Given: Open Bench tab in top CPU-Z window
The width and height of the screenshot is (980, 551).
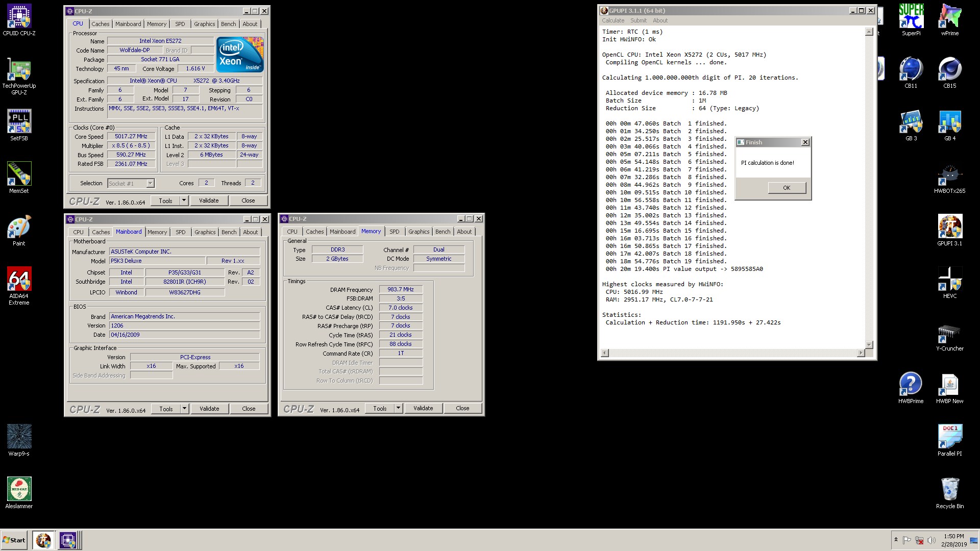Looking at the screenshot, I should coord(229,24).
